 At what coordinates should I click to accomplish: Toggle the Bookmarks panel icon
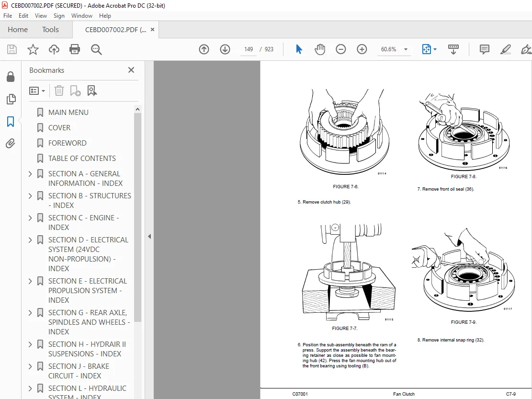coord(11,122)
